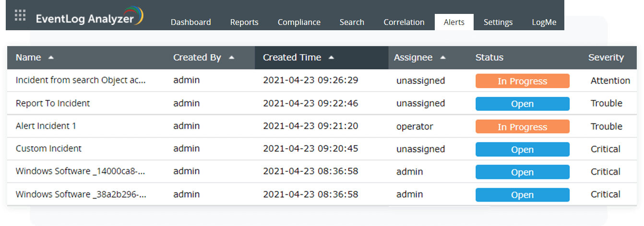Sort by Name column arrow

tap(51, 58)
